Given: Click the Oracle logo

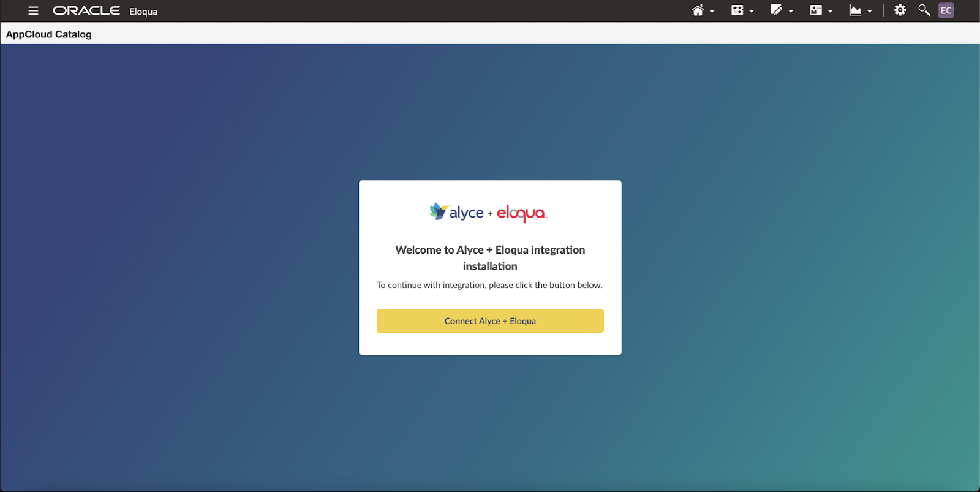Looking at the screenshot, I should click(x=86, y=10).
